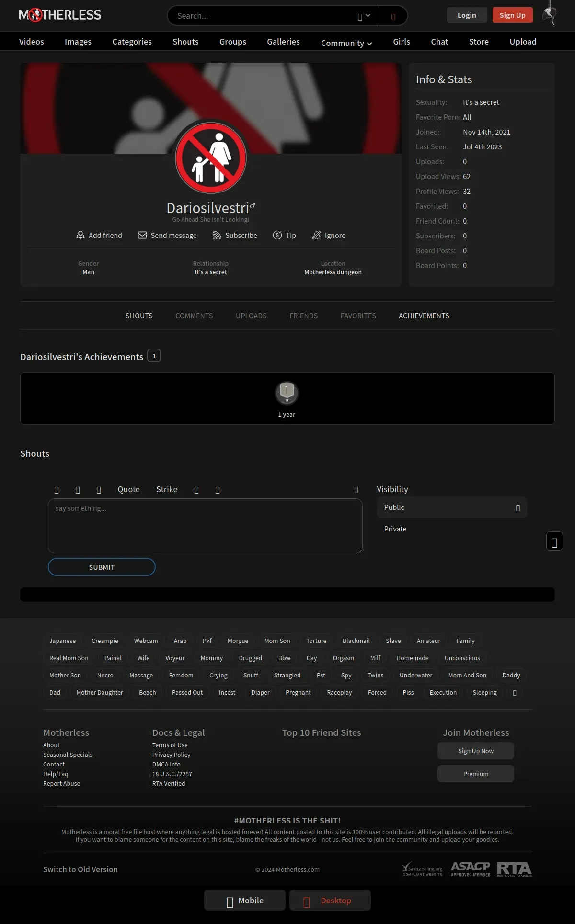Open the Categories menu item
The image size is (575, 924).
(x=132, y=42)
